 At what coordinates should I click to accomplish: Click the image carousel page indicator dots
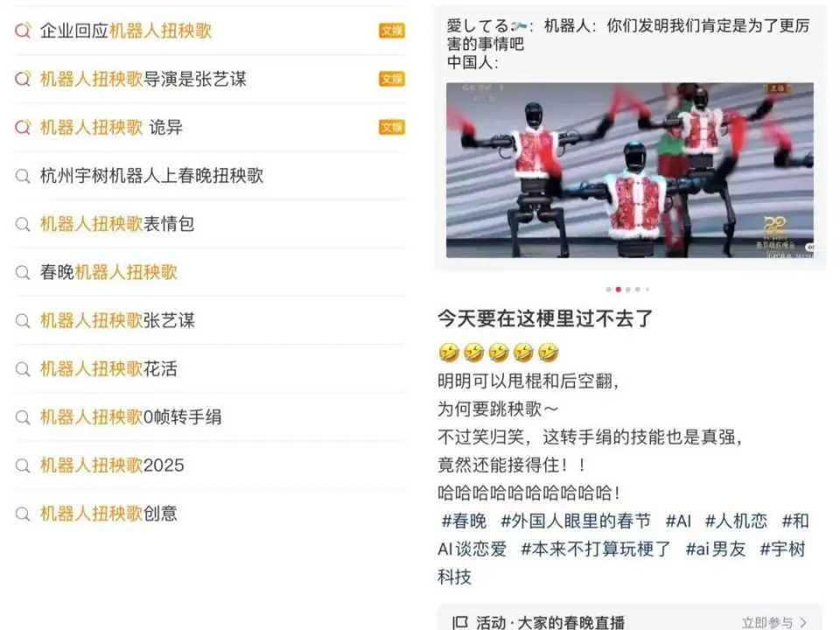pos(627,289)
